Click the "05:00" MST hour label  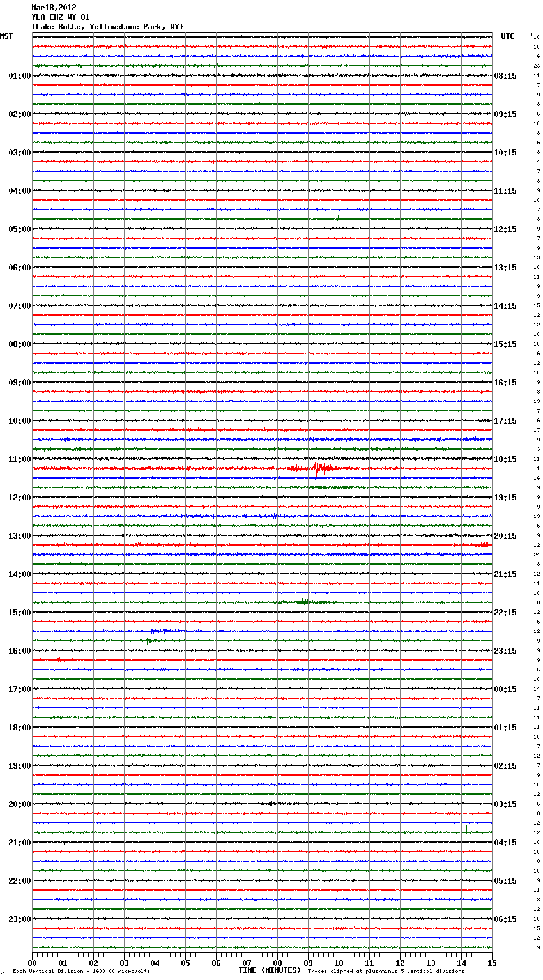(x=20, y=229)
